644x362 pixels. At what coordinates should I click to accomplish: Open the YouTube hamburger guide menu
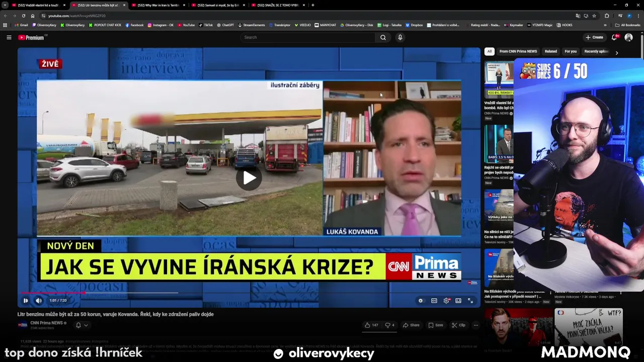tap(9, 37)
